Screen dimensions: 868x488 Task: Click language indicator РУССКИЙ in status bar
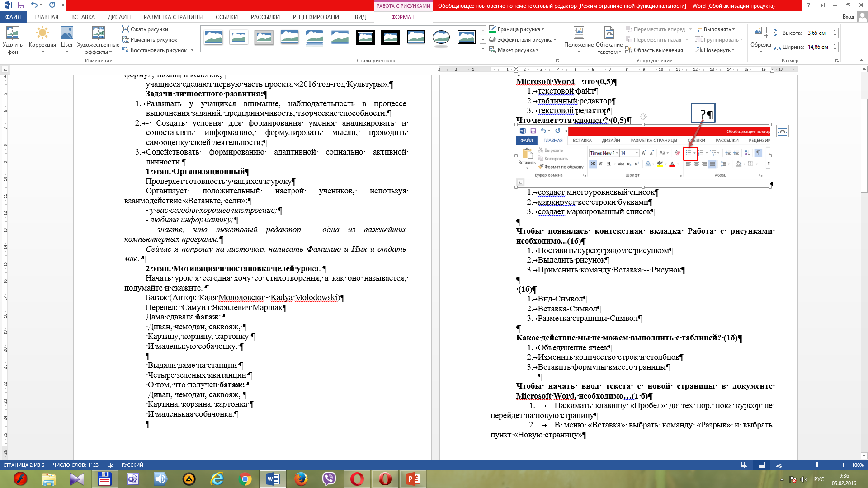(x=132, y=465)
